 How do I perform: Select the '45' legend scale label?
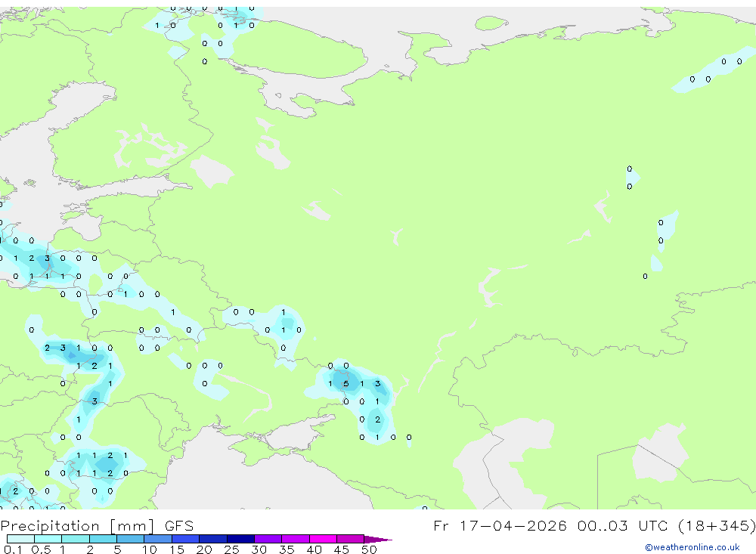tap(342, 549)
